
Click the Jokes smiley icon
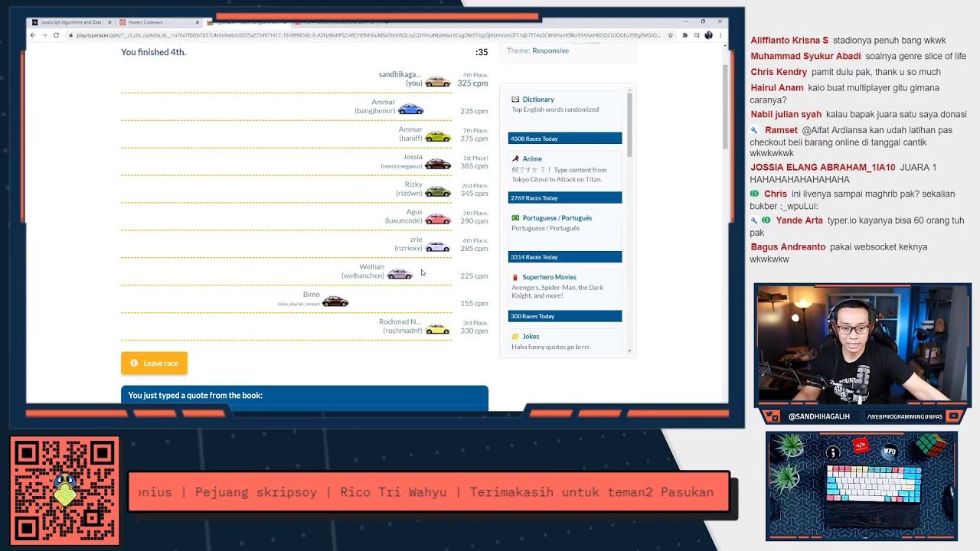515,337
